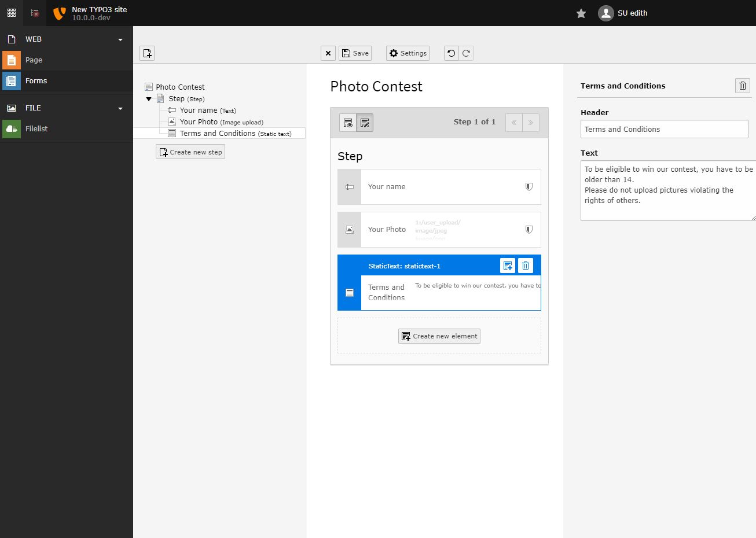Delete staticText-1 using the trash icon
756x538 pixels.
point(525,265)
